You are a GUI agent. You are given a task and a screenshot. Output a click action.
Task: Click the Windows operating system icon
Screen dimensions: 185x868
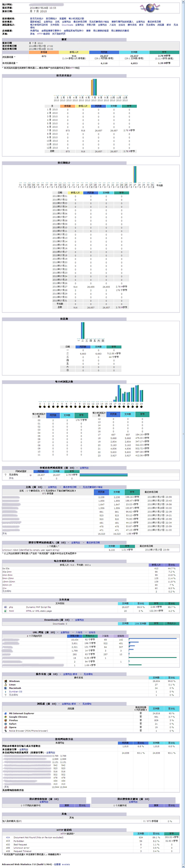[x=5, y=681]
